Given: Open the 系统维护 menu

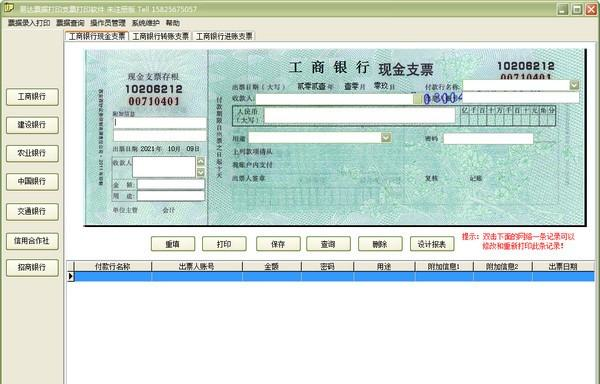Looking at the screenshot, I should pos(145,23).
